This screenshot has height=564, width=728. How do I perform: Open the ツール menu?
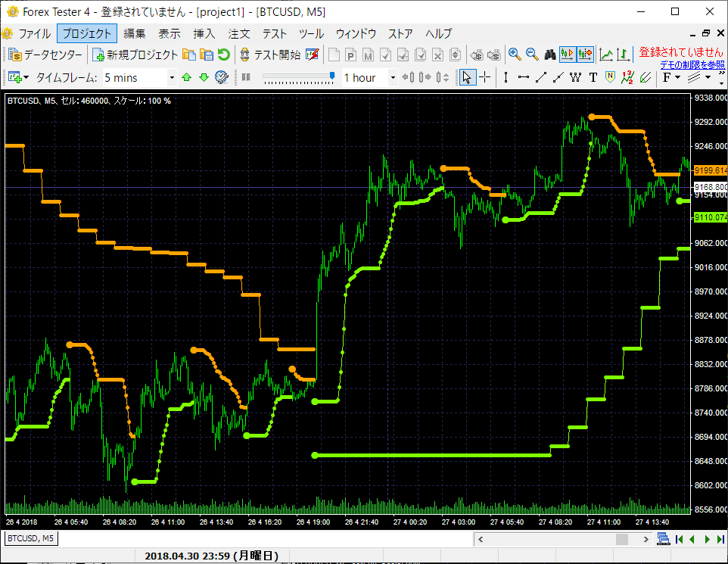tap(311, 33)
